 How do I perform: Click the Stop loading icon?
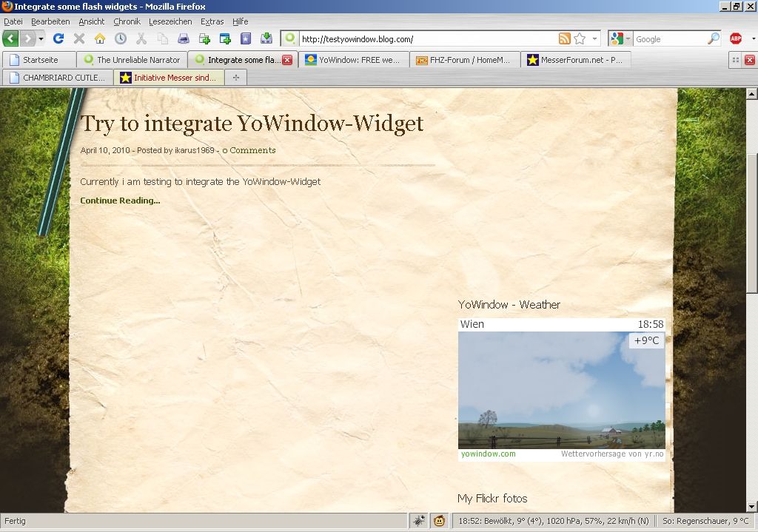click(x=78, y=38)
